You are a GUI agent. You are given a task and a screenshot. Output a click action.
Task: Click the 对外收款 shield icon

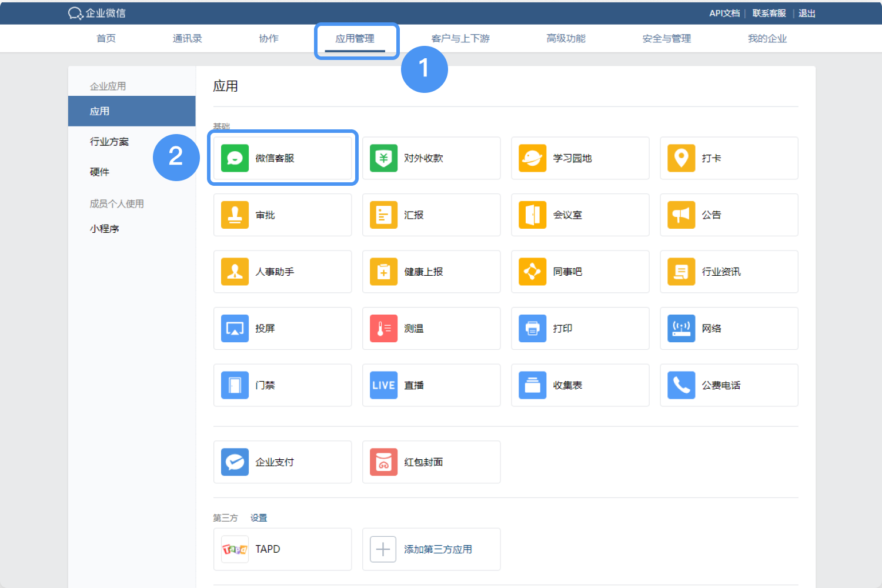pyautogui.click(x=383, y=158)
